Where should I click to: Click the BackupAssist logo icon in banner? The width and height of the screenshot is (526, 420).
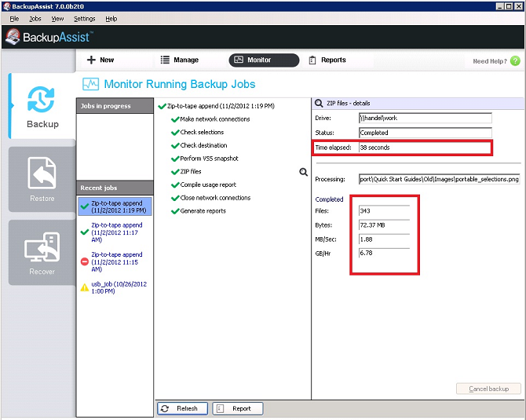[13, 37]
